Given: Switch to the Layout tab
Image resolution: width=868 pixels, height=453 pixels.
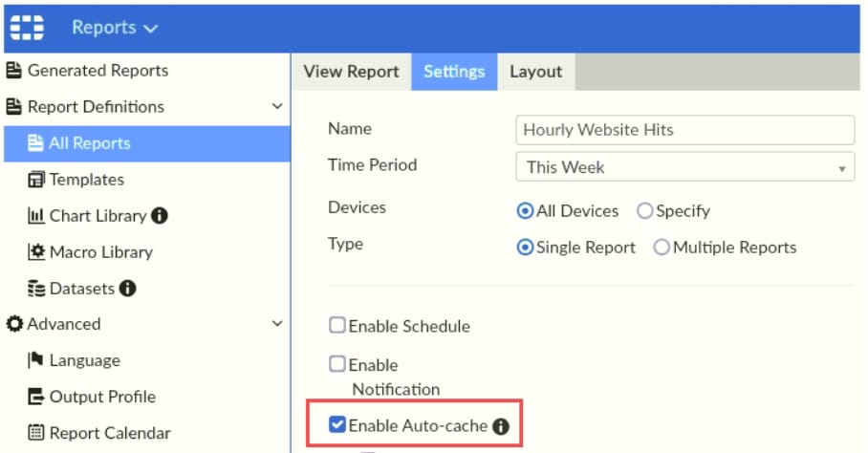Looking at the screenshot, I should click(535, 72).
